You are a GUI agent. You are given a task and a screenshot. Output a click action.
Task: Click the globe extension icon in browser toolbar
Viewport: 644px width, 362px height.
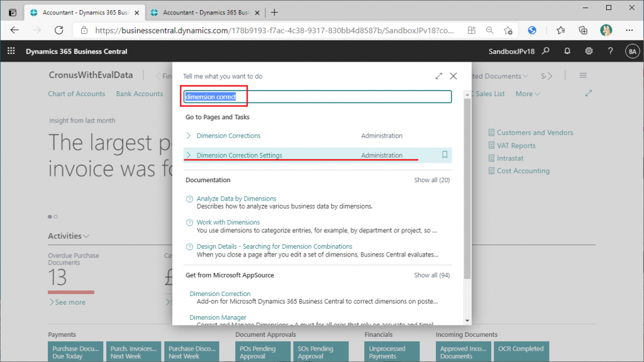tap(532, 30)
